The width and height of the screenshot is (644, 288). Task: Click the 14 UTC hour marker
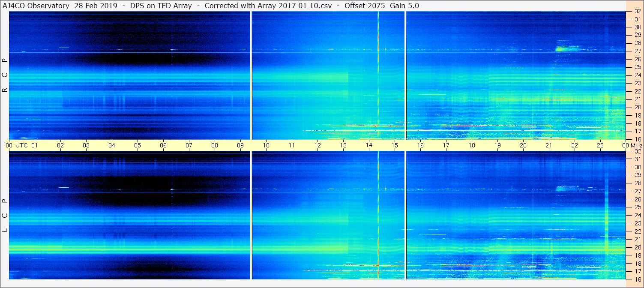click(369, 145)
